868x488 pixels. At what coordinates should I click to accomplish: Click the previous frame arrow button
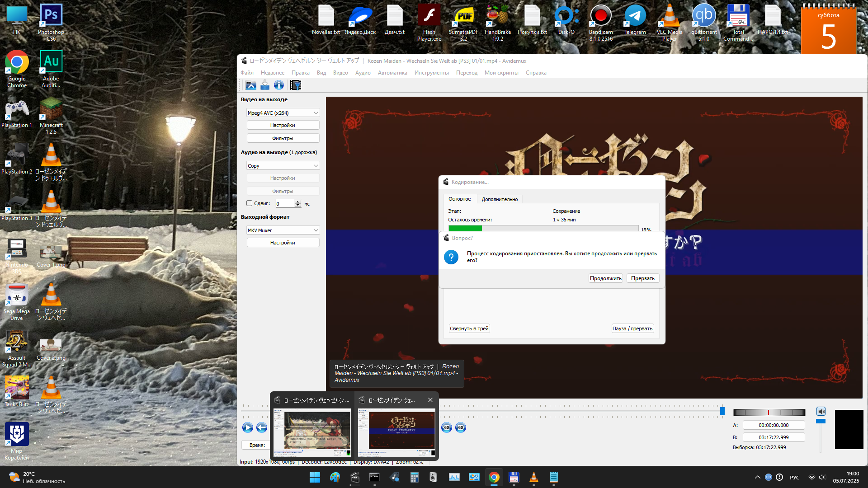262,427
